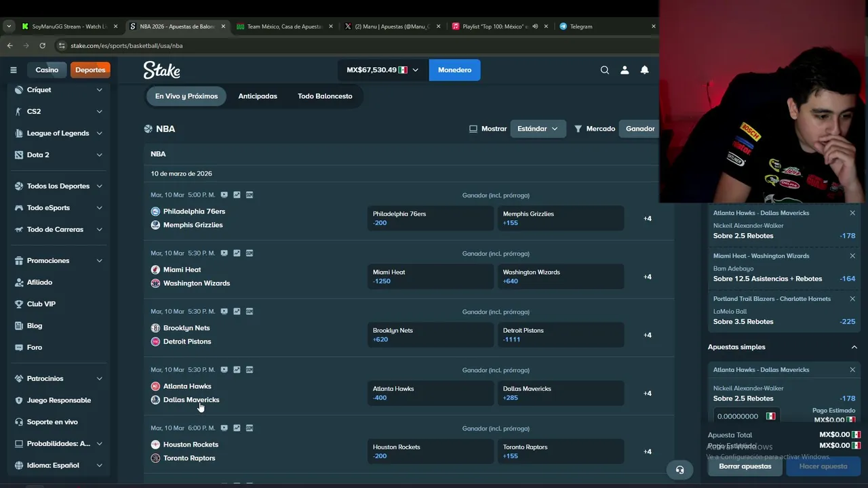This screenshot has width=868, height=488.
Task: Open live stream icon for Philadelphia 76ers match
Action: click(224, 195)
